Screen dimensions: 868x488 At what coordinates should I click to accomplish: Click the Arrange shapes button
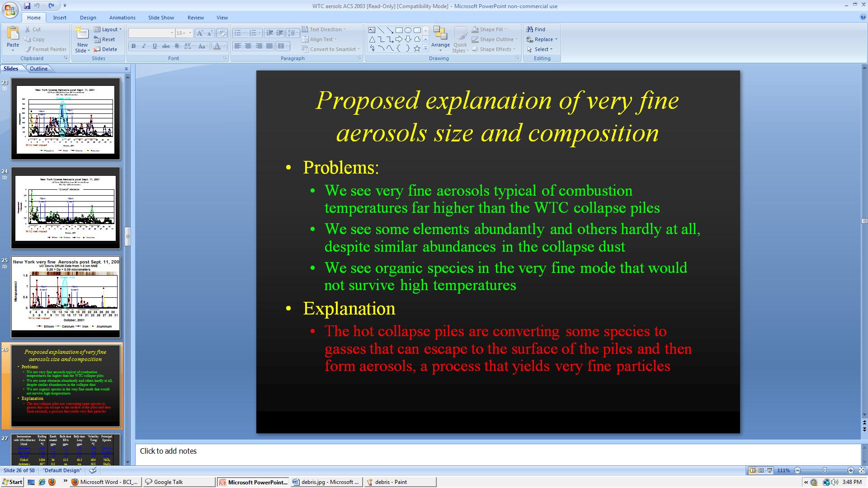coord(440,38)
